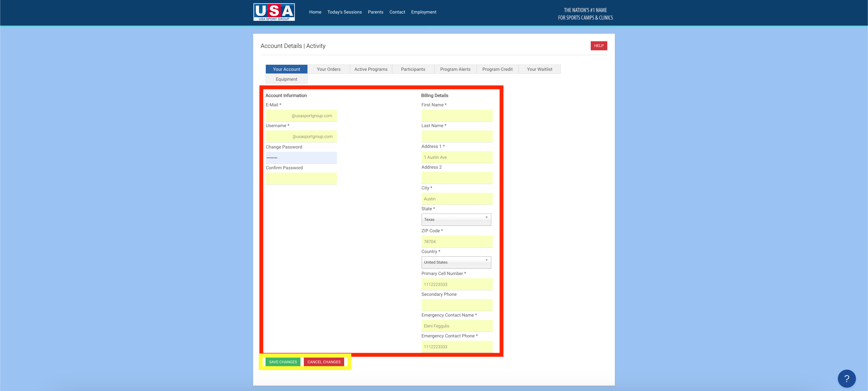Open the Active Programs tab
The image size is (868, 391).
[371, 69]
